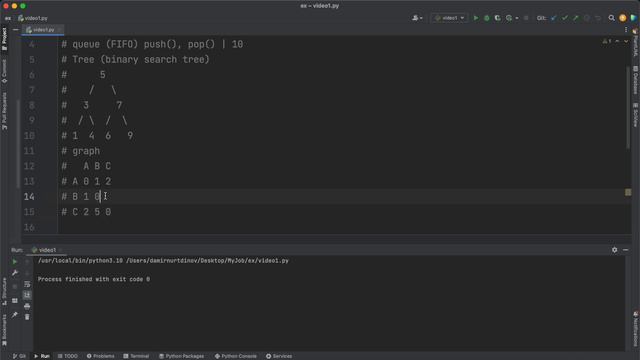Viewport: 640px width, 360px height.
Task: Show Git history clock icon
Action: click(x=587, y=18)
